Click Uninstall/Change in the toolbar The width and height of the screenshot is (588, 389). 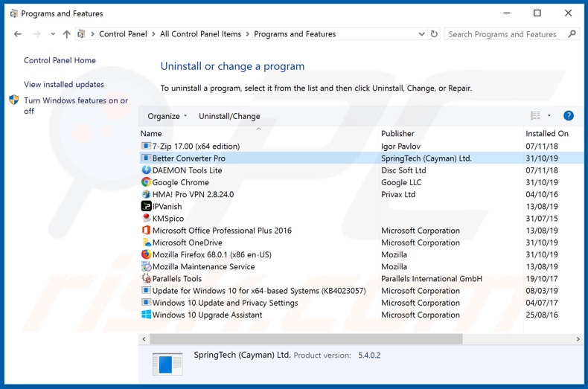(229, 116)
